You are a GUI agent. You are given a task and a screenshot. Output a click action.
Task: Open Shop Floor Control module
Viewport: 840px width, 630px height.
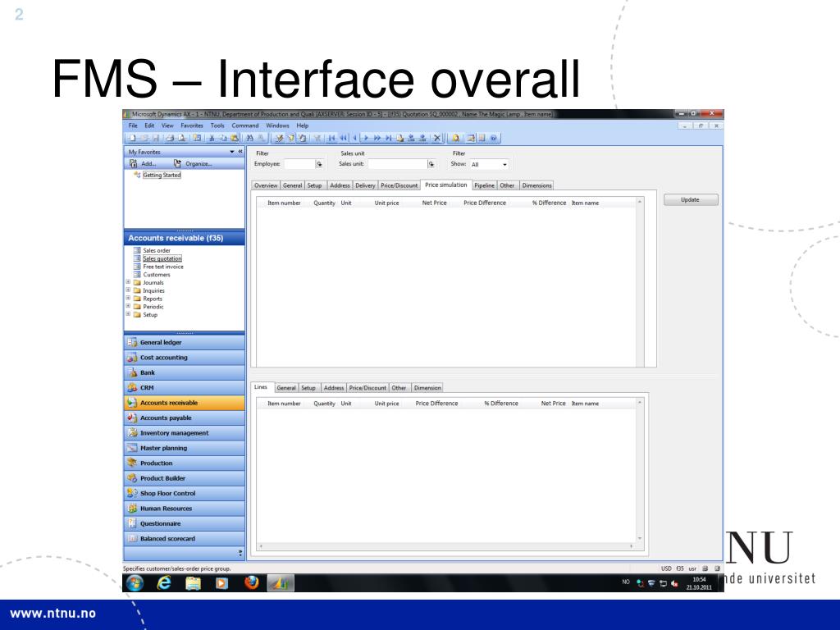185,493
